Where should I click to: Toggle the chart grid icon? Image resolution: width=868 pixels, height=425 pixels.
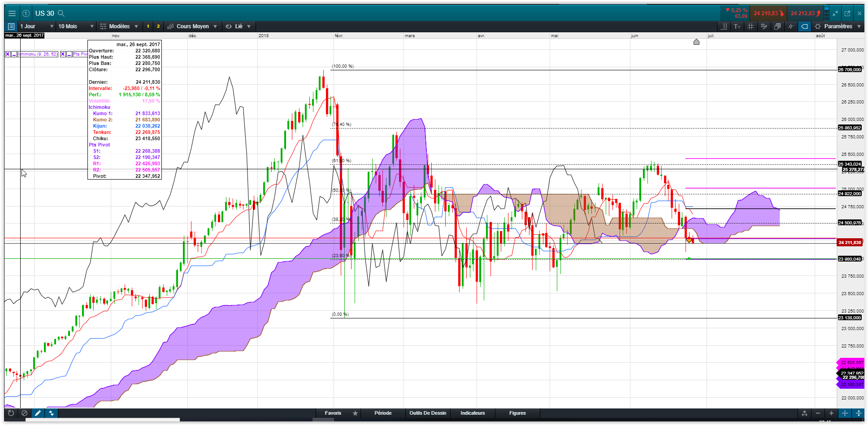tap(751, 26)
